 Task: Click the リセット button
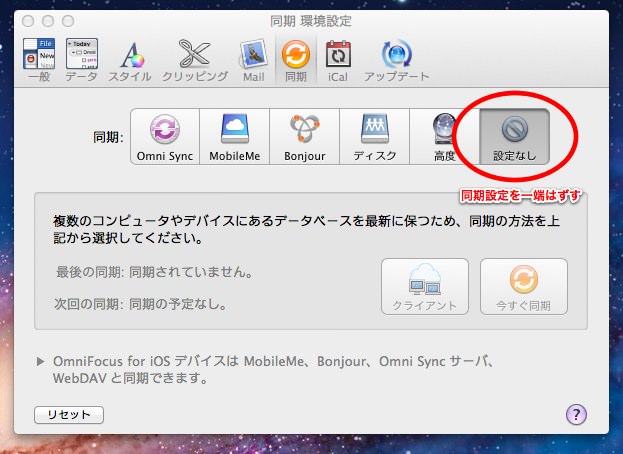69,415
